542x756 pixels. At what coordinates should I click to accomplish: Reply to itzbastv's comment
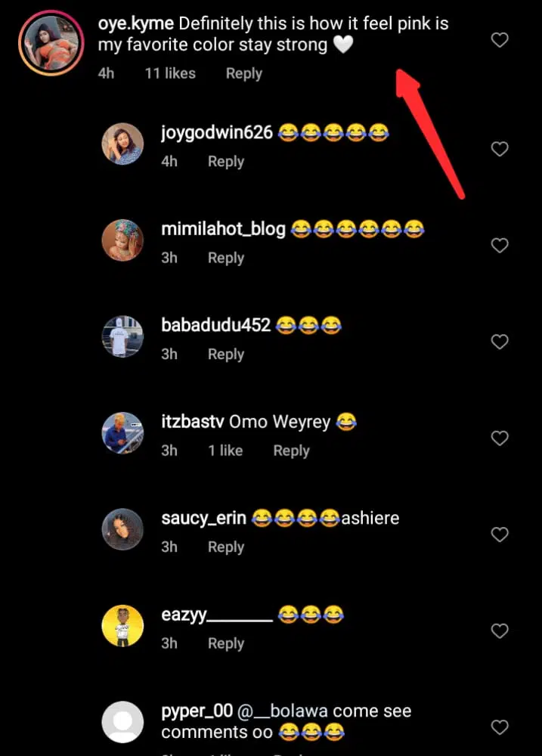(291, 451)
